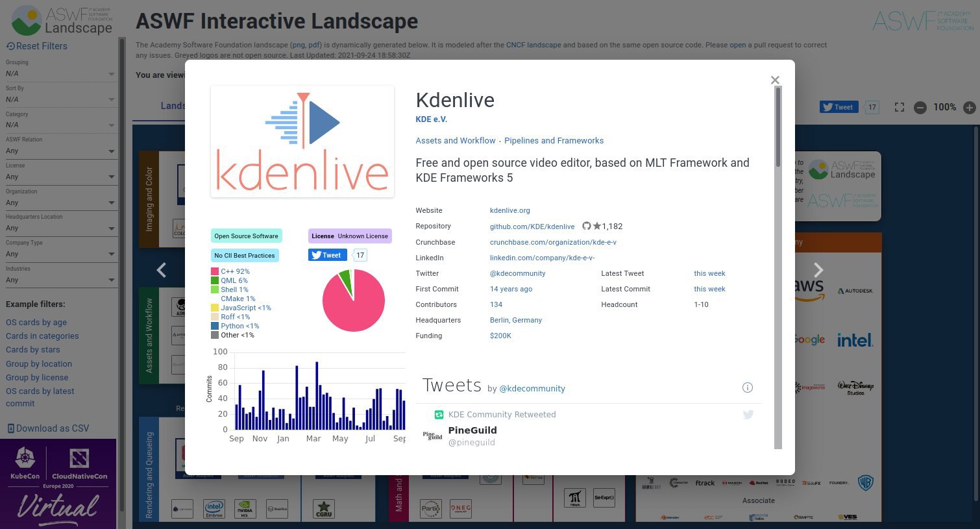Image resolution: width=980 pixels, height=529 pixels.
Task: Click the Tweet button in the page header
Action: (x=839, y=107)
